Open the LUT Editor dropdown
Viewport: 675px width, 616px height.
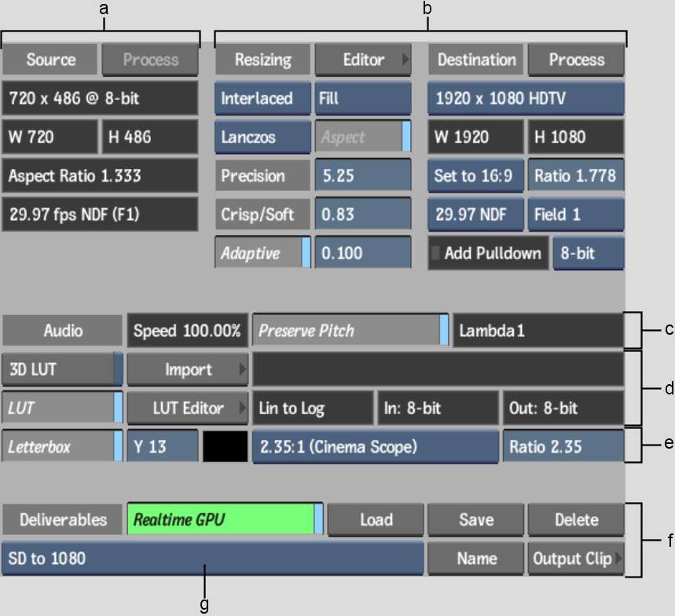coord(188,409)
